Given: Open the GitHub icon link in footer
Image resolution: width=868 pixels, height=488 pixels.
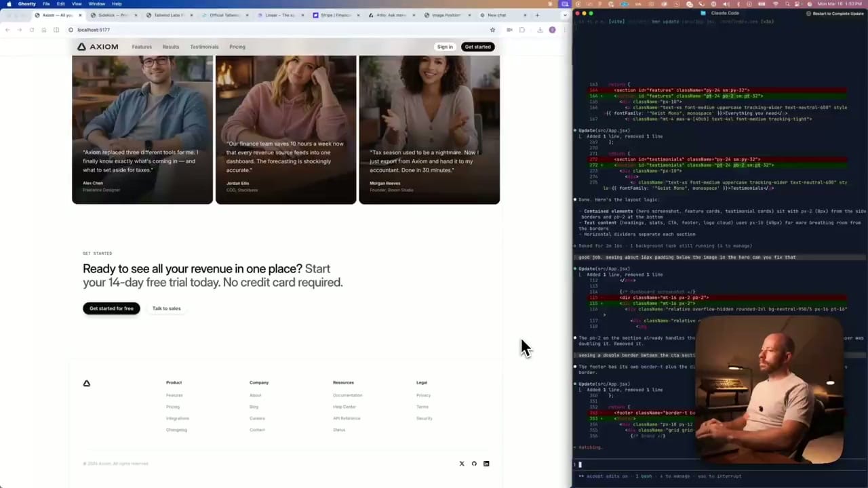Looking at the screenshot, I should (x=474, y=464).
